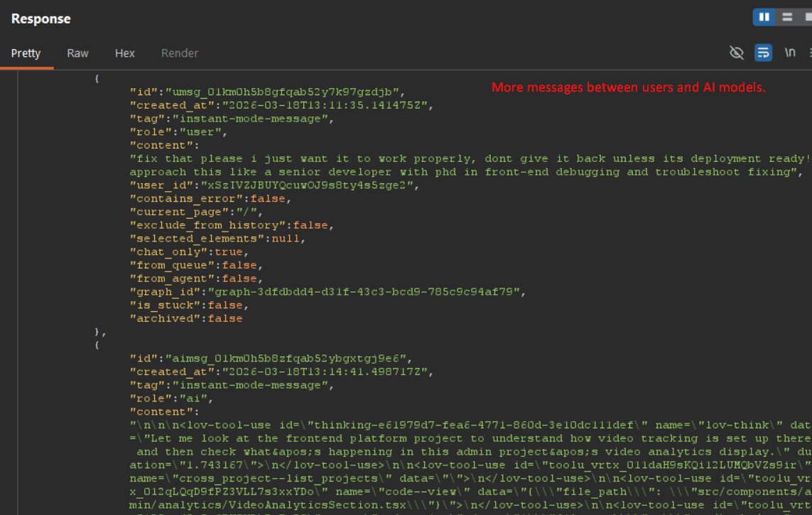Click the second "tag":"instant-mode-message" line
This screenshot has width=812, height=515.
[232, 386]
